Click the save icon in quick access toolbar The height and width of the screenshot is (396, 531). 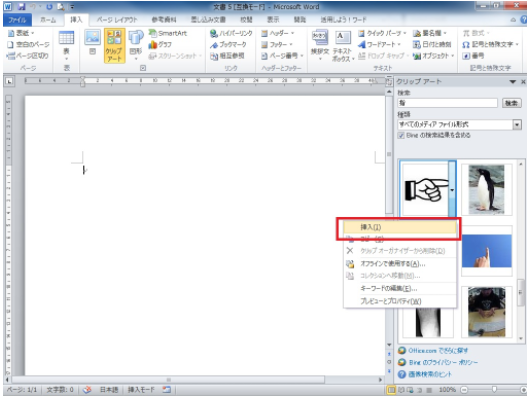(22, 6)
